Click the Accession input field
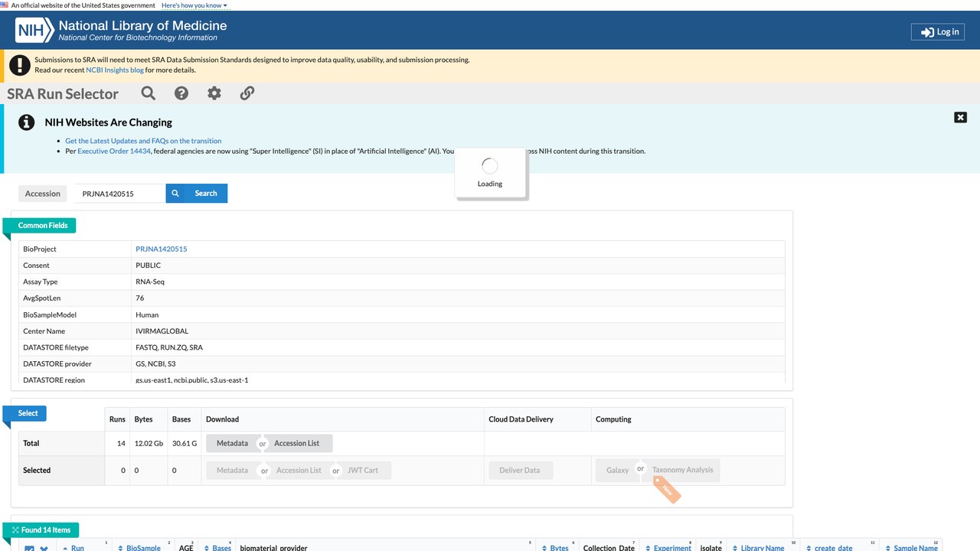 [x=119, y=194]
